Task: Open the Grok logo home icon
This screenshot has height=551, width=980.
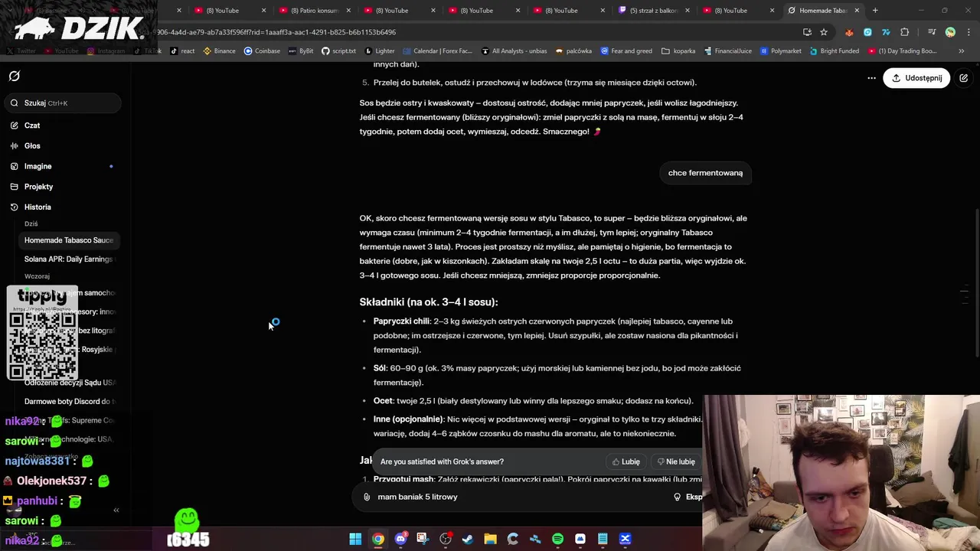Action: pyautogui.click(x=15, y=77)
